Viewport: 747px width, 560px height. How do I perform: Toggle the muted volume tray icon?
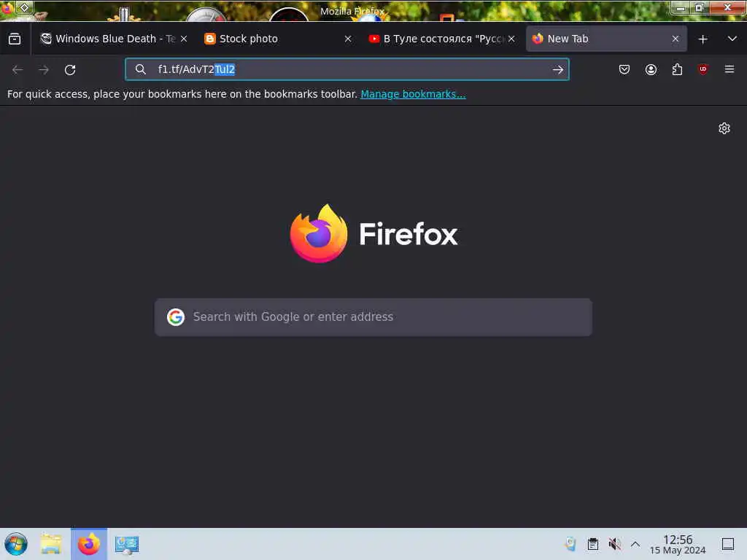point(614,544)
